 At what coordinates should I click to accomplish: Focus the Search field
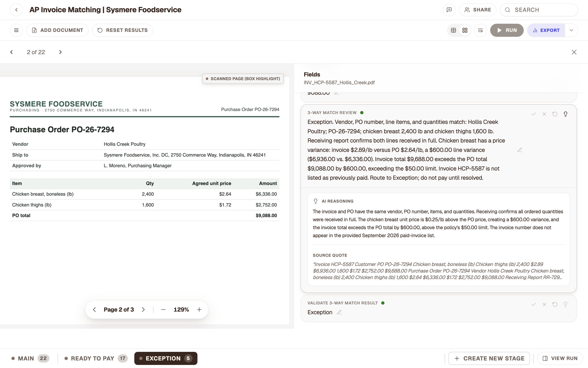pos(539,10)
